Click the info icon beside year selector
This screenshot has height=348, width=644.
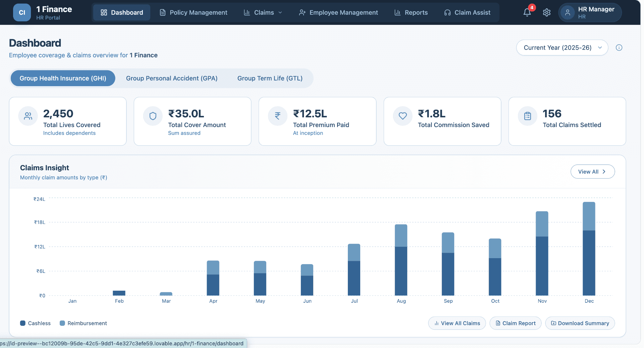point(619,48)
